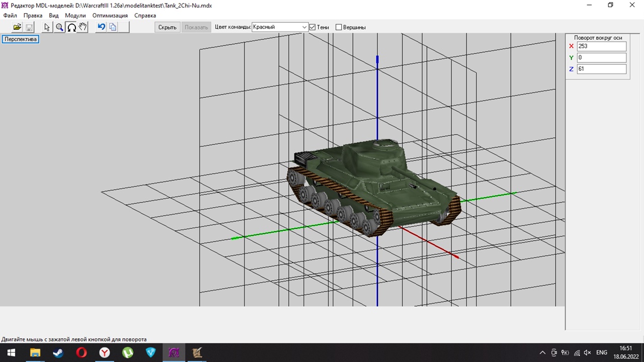644x362 pixels.
Task: Open the Вид menu
Action: [x=54, y=16]
